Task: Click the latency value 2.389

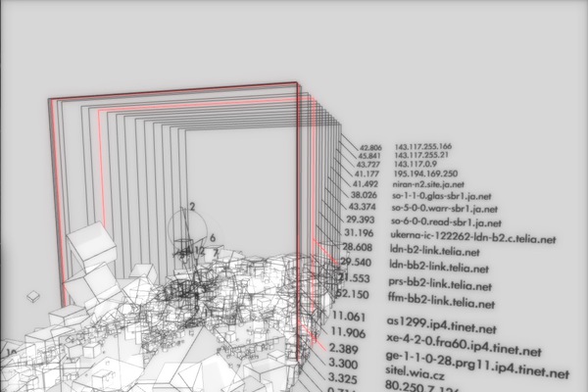Action: point(344,349)
